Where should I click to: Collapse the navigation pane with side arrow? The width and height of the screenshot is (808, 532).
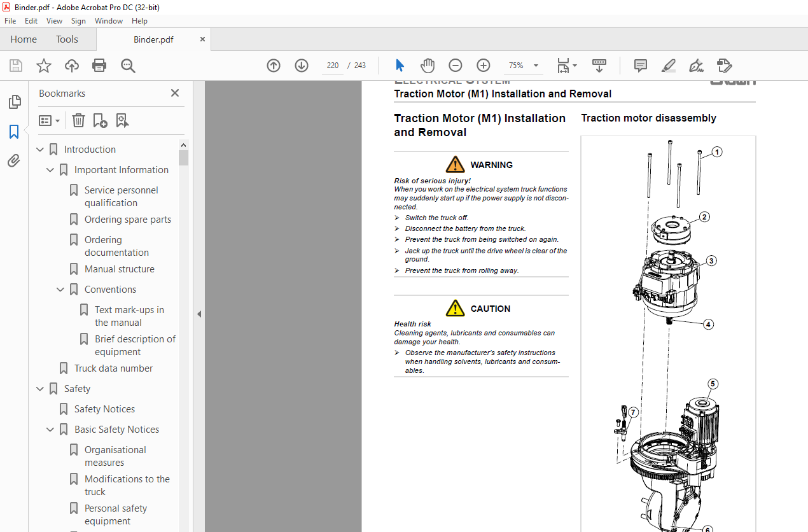199,314
